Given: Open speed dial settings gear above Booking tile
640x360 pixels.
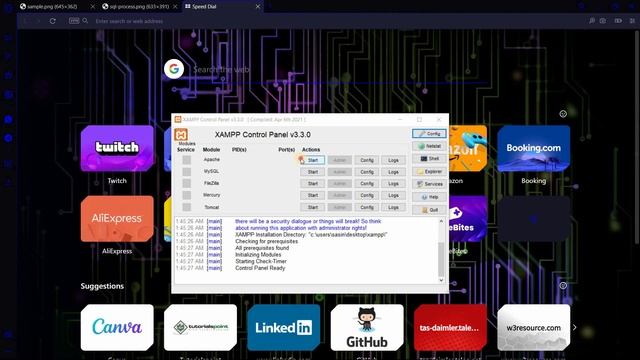Looking at the screenshot, I should tap(563, 114).
